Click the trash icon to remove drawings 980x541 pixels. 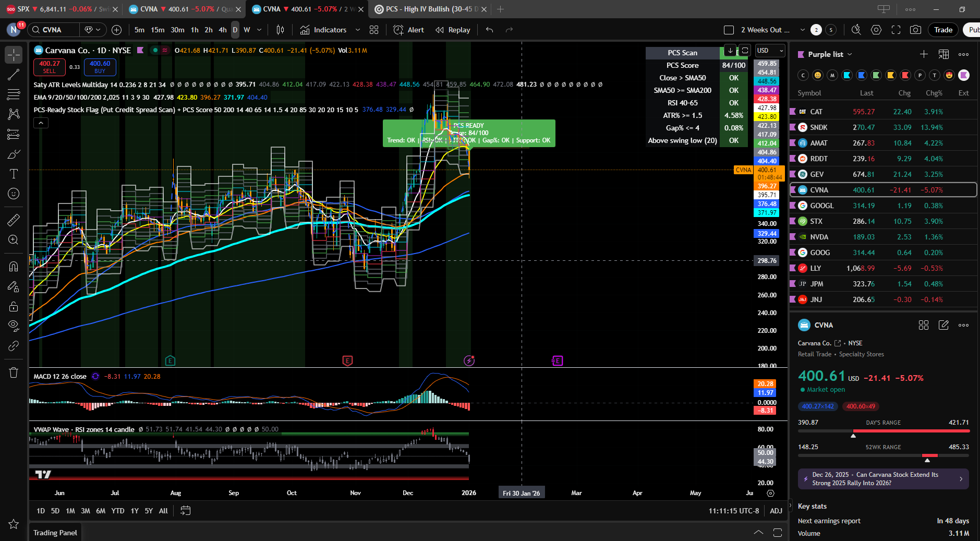tap(14, 372)
